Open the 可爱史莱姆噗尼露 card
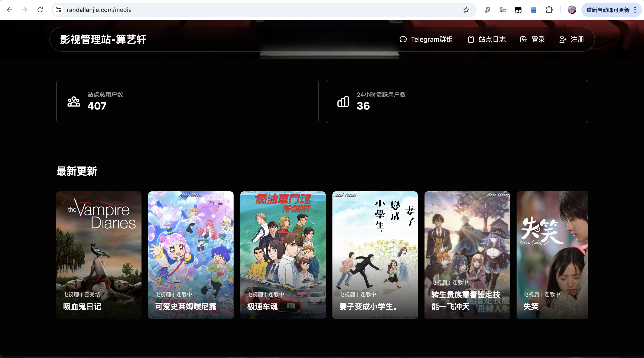The height and width of the screenshot is (358, 644). click(191, 255)
